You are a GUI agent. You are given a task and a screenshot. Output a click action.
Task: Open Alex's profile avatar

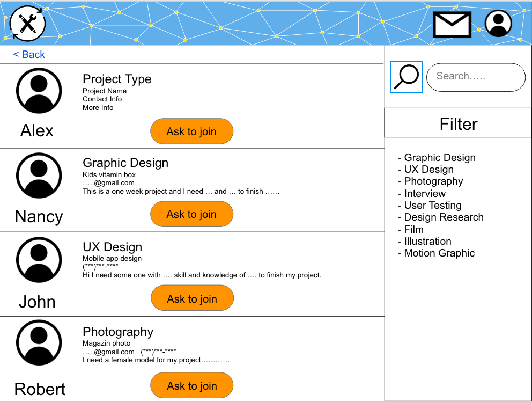point(39,90)
